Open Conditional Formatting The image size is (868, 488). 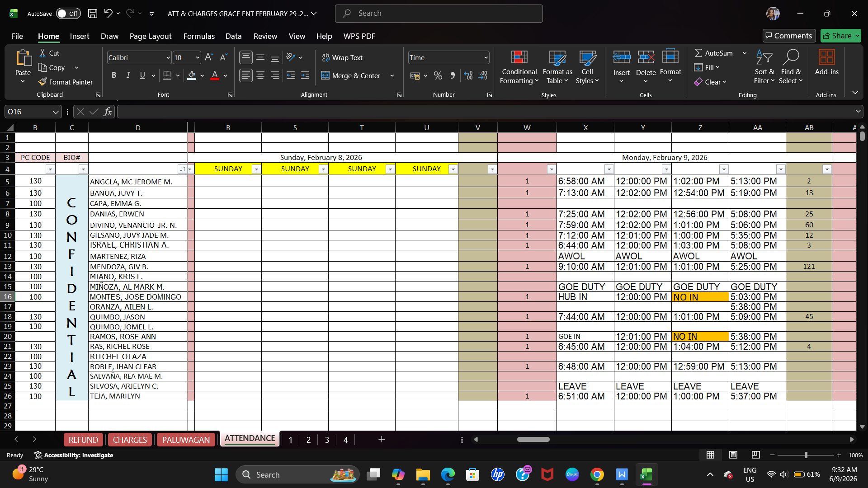point(519,67)
